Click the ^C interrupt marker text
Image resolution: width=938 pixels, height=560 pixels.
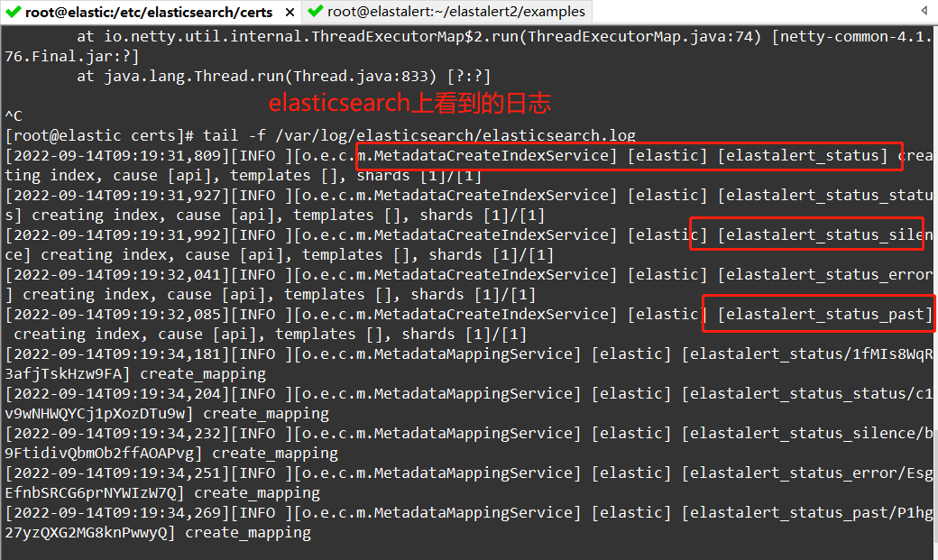[x=11, y=115]
